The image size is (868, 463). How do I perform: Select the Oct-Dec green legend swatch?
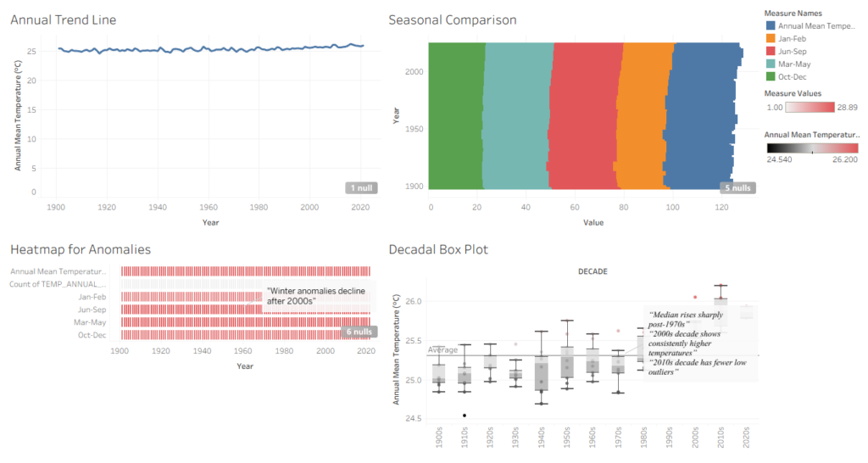coord(771,76)
